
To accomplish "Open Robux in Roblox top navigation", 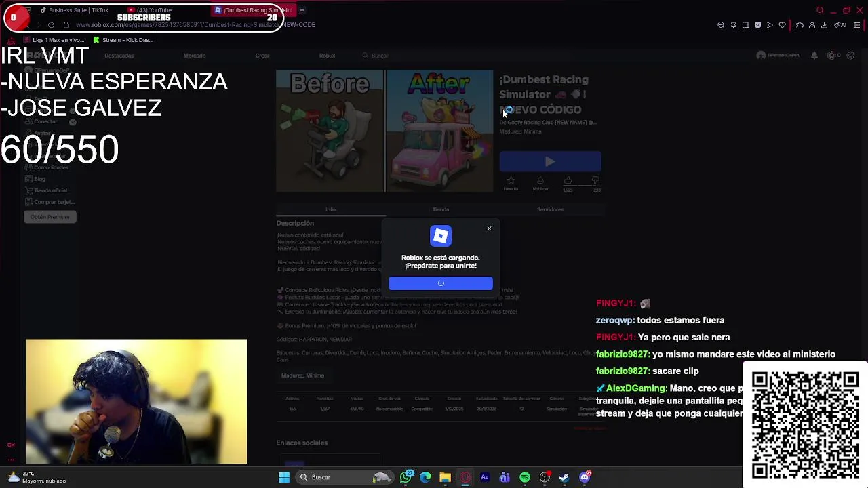I will (327, 56).
